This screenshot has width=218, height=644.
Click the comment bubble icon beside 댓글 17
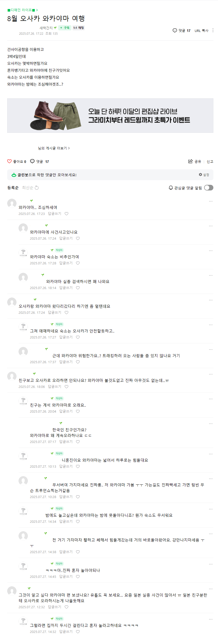tap(175, 30)
